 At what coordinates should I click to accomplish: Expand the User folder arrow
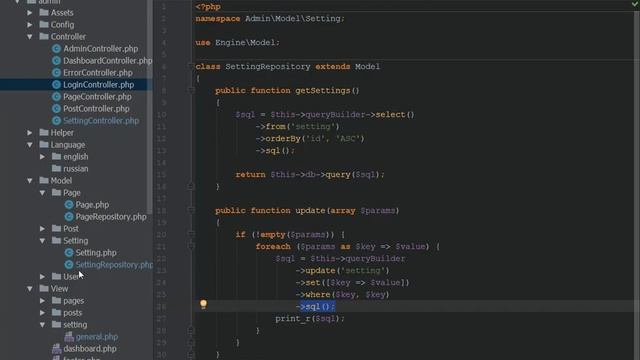[42, 277]
